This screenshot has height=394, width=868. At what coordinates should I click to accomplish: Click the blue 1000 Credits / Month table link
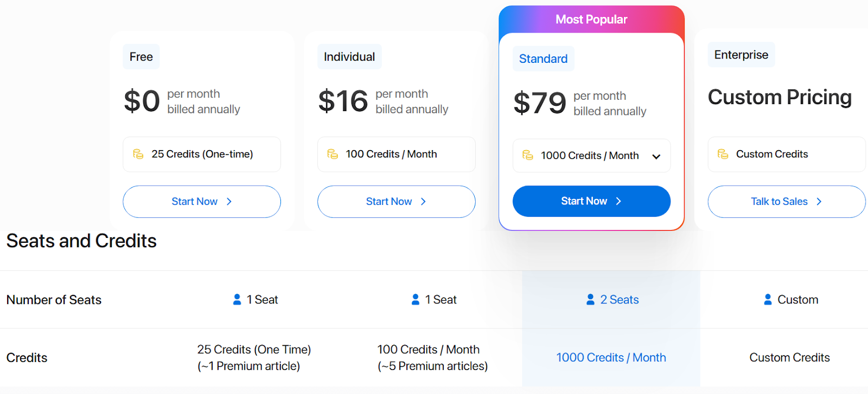[x=611, y=357]
